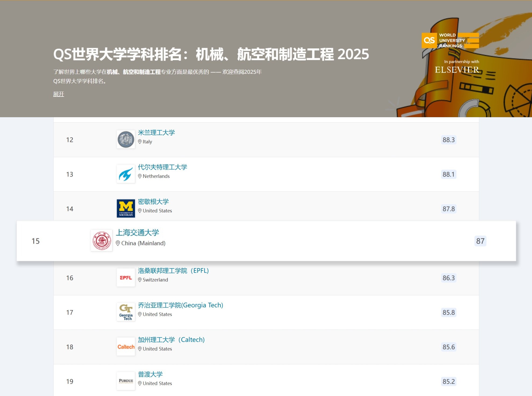Click the 代尔夫特理工大学 link
Screen dimensions: 532x396
click(162, 167)
